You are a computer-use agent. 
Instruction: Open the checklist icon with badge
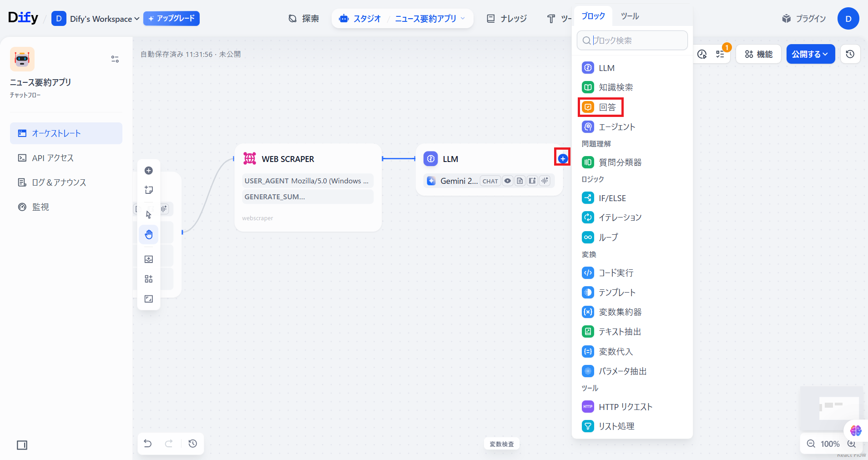coord(720,54)
